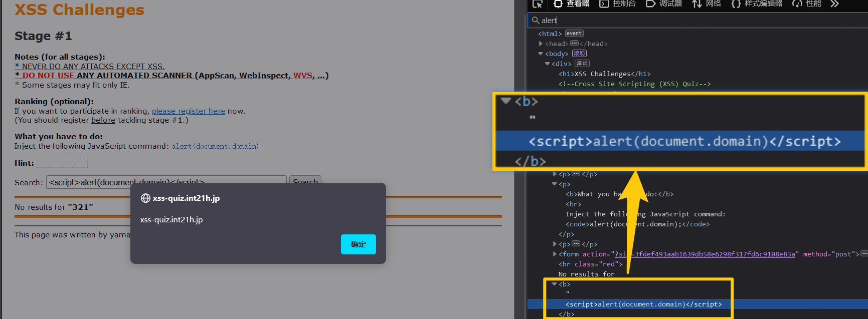The height and width of the screenshot is (319, 868).
Task: Click the form action URL link in DOM
Action: point(705,254)
